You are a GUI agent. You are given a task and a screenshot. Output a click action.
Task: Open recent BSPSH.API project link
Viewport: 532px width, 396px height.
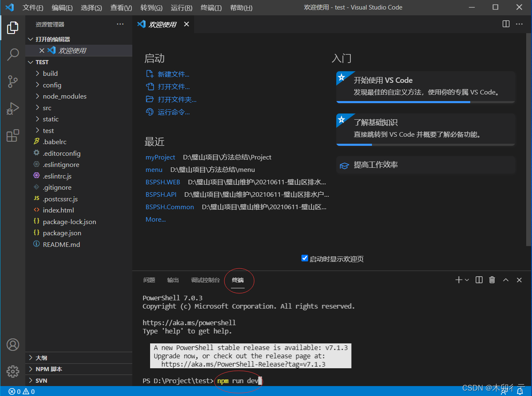(x=161, y=194)
